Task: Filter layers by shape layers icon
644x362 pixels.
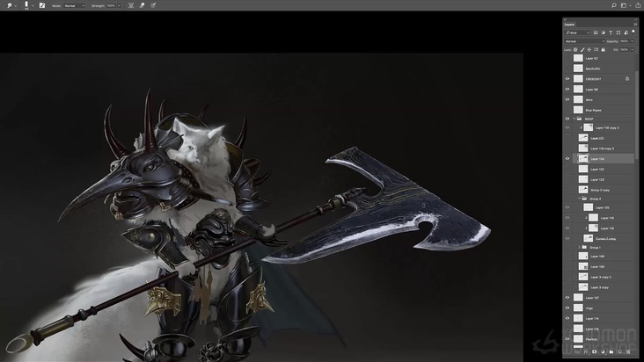Action: pyautogui.click(x=618, y=33)
